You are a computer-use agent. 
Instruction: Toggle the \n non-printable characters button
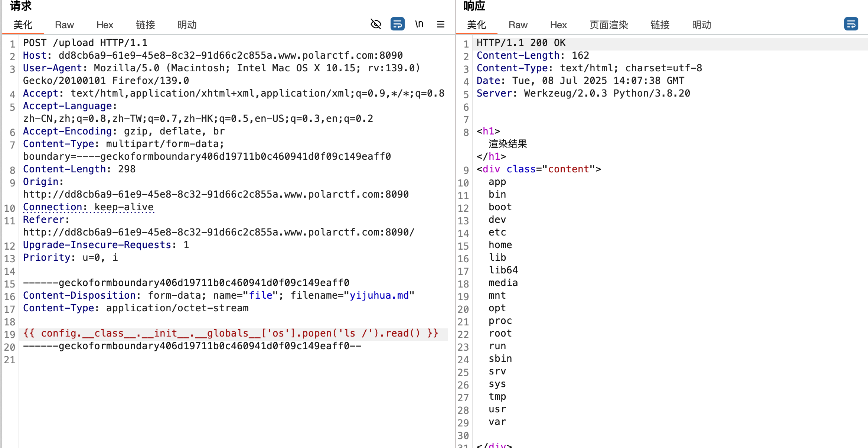[419, 24]
